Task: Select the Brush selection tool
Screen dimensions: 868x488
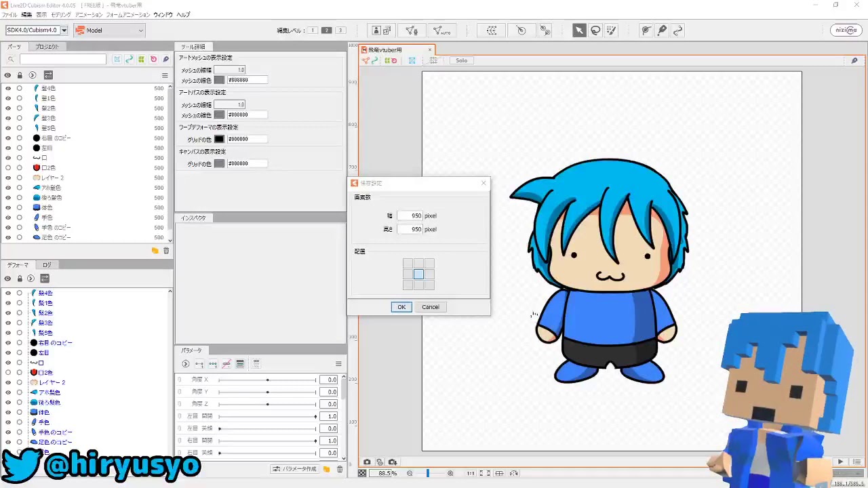Action: pos(612,30)
